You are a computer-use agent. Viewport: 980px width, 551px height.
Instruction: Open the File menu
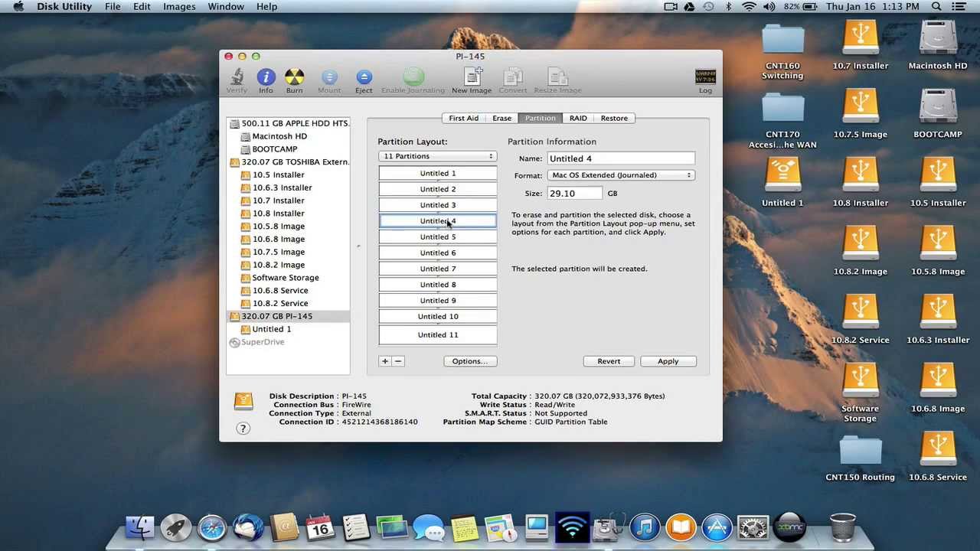[113, 7]
